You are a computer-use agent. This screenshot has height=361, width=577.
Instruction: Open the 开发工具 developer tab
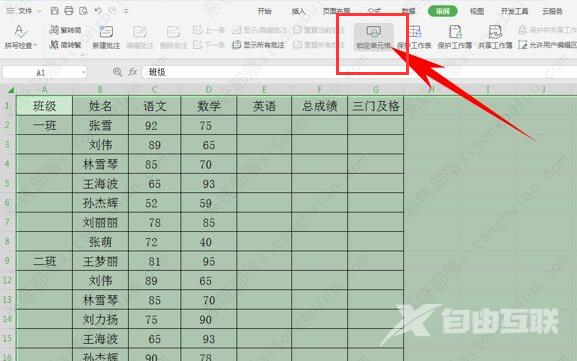click(x=514, y=11)
